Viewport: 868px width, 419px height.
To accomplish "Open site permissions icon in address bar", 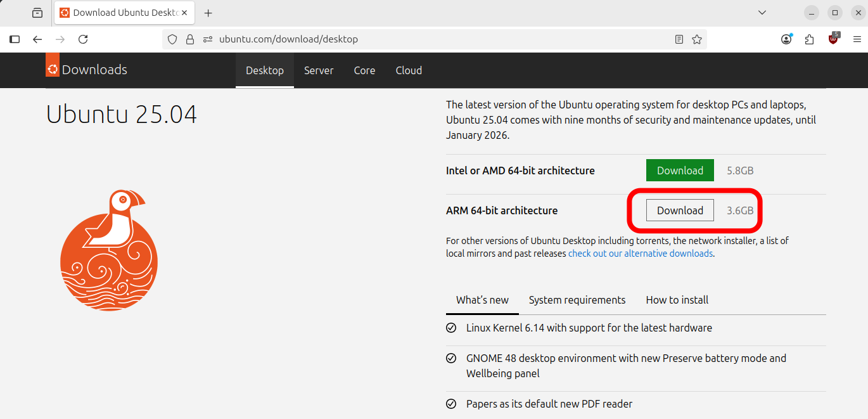I will [x=208, y=39].
